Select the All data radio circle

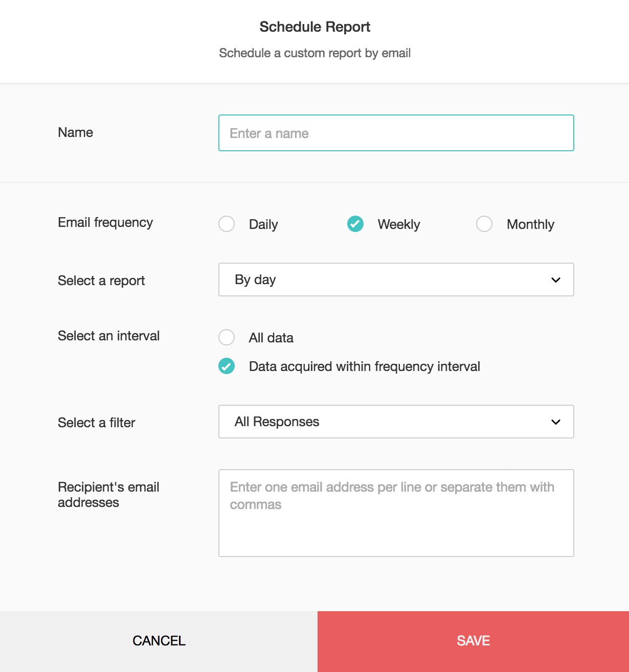[x=227, y=337]
